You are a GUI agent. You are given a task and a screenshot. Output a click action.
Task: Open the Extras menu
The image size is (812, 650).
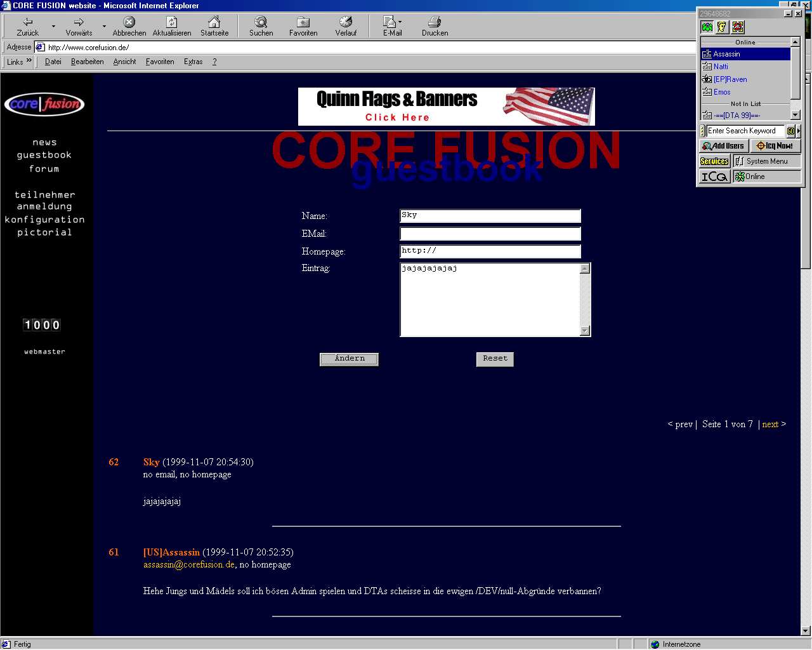193,62
